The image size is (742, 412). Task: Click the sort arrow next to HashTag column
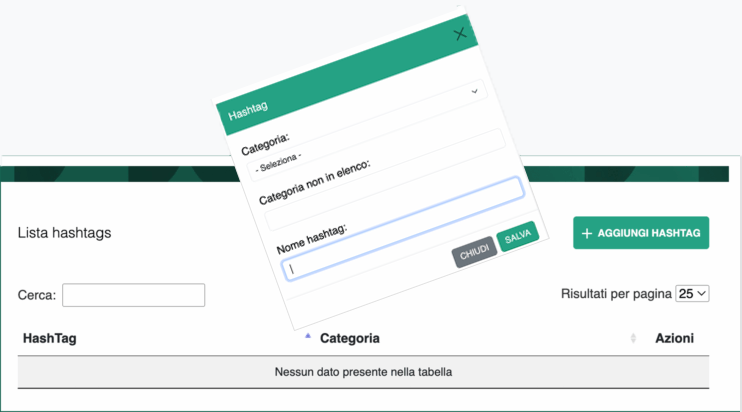click(x=308, y=337)
